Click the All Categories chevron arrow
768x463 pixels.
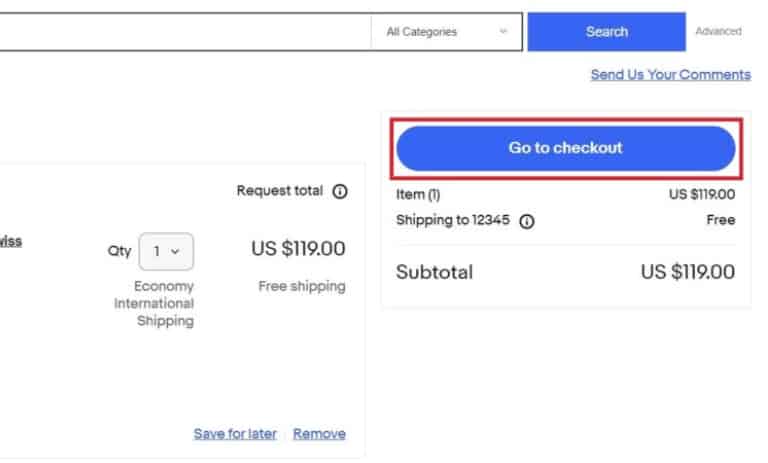[x=503, y=32]
